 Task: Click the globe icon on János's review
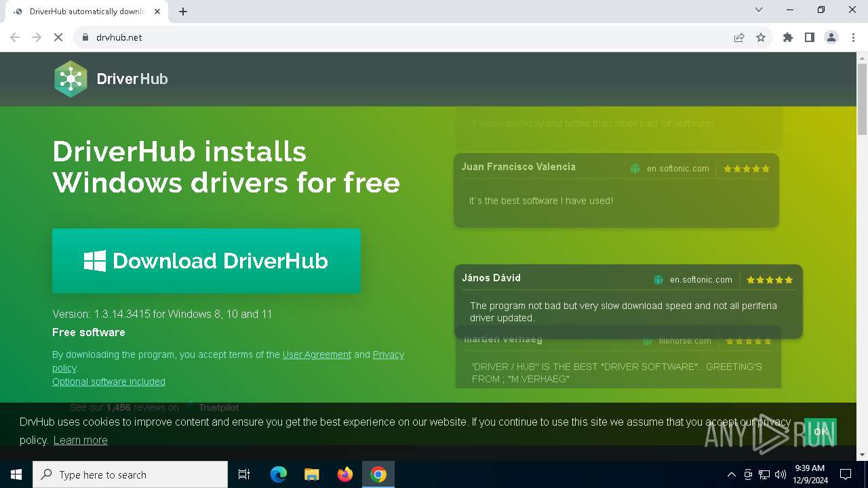658,279
